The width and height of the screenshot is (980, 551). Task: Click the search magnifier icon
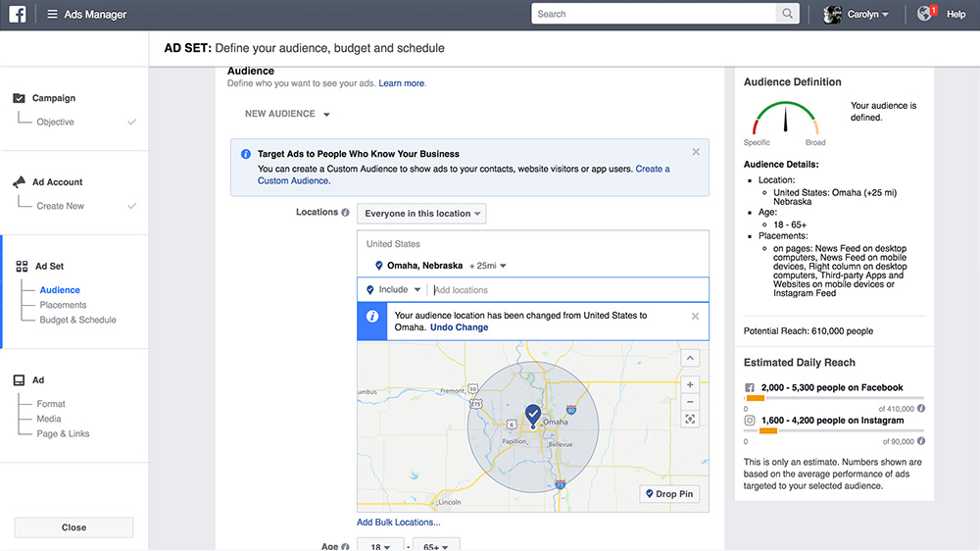[788, 14]
